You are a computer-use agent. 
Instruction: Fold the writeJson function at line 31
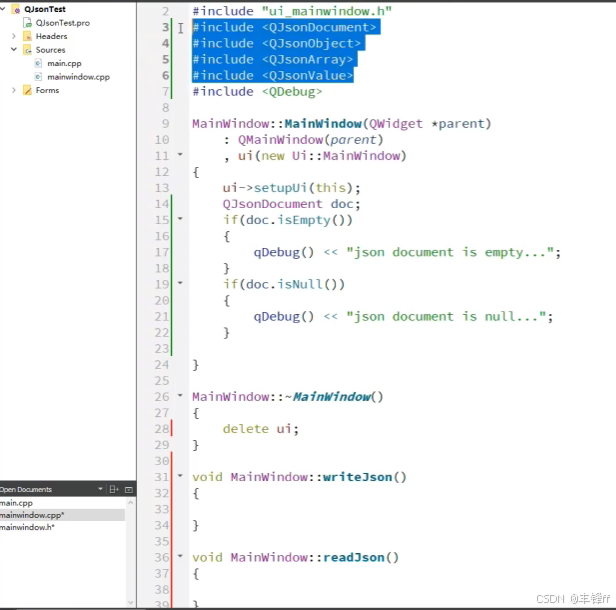point(180,476)
